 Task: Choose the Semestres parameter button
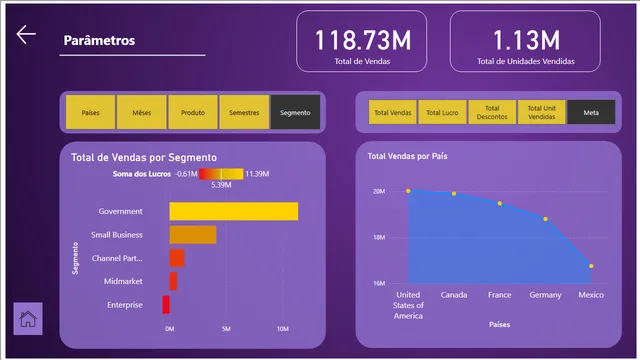[244, 112]
